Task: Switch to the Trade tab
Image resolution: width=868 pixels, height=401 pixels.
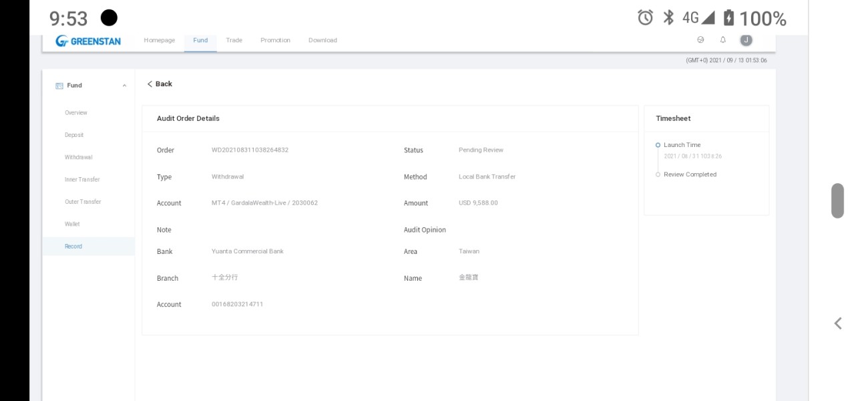Action: point(234,40)
